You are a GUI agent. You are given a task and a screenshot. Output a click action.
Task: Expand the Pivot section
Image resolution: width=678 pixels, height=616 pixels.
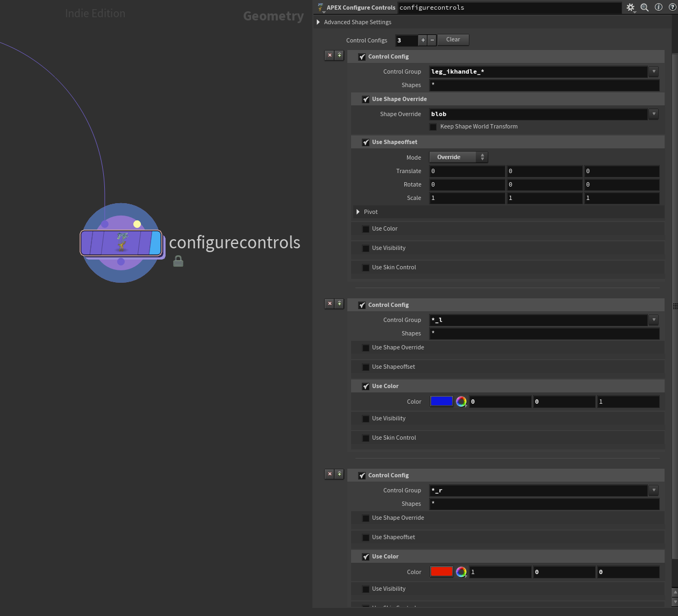(x=358, y=212)
